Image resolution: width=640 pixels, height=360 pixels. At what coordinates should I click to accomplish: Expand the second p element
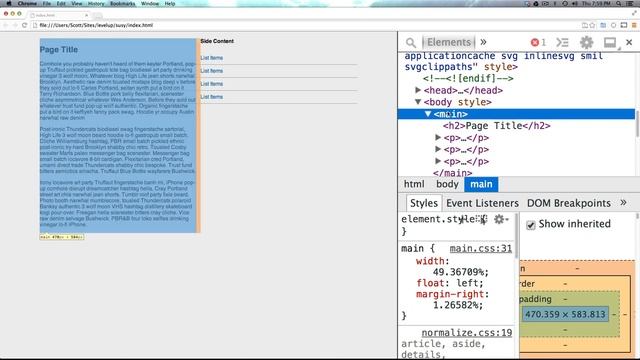pos(438,149)
